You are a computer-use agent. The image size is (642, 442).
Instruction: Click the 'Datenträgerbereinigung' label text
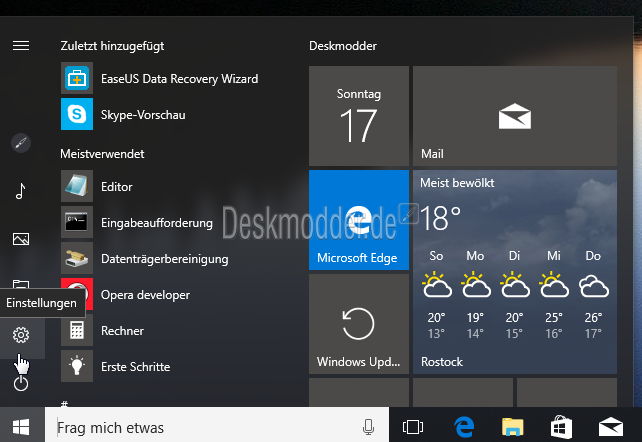pyautogui.click(x=165, y=259)
